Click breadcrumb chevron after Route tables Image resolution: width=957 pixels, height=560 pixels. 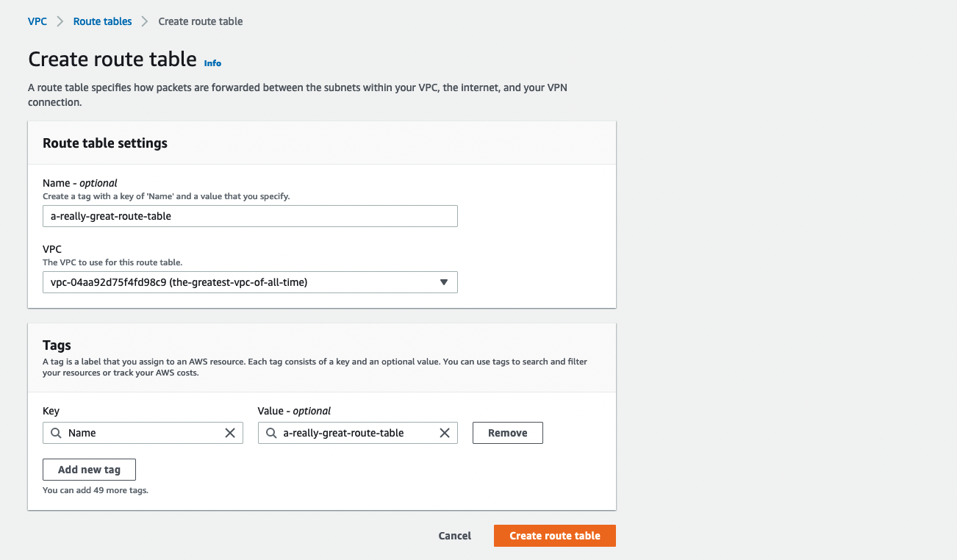click(146, 21)
